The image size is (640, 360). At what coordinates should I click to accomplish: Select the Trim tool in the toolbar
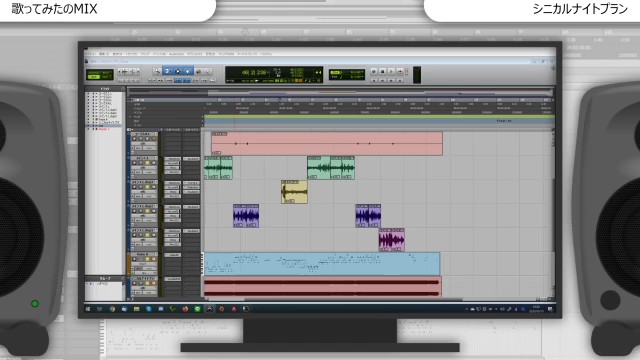(x=167, y=71)
